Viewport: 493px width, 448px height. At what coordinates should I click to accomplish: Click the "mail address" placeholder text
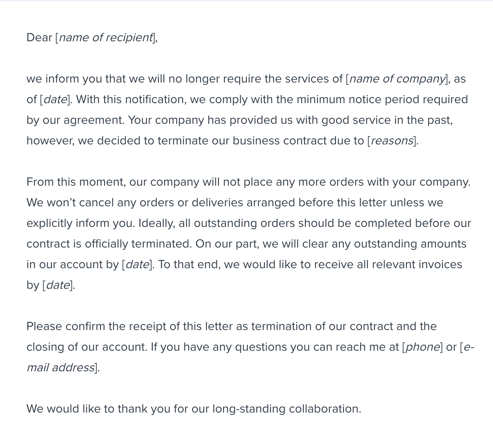point(60,368)
